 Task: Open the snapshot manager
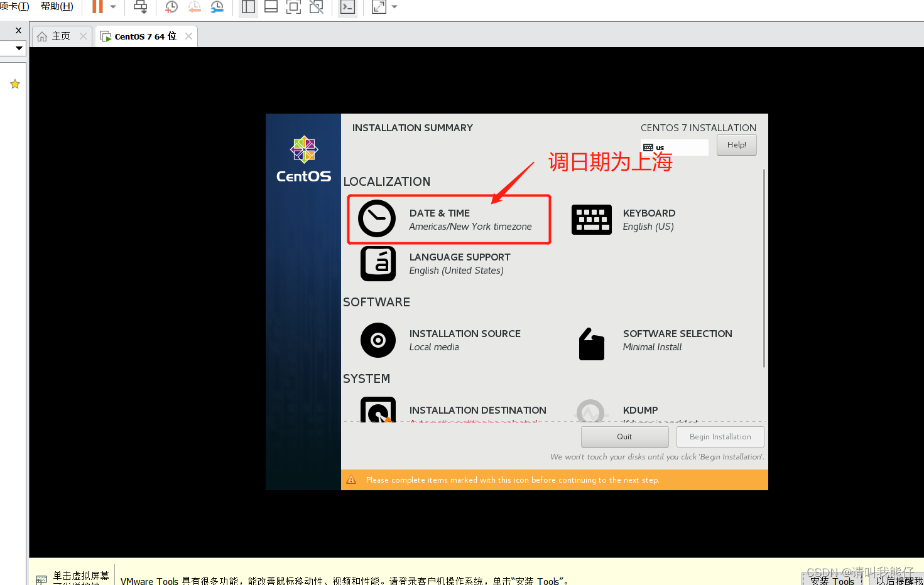click(x=217, y=8)
